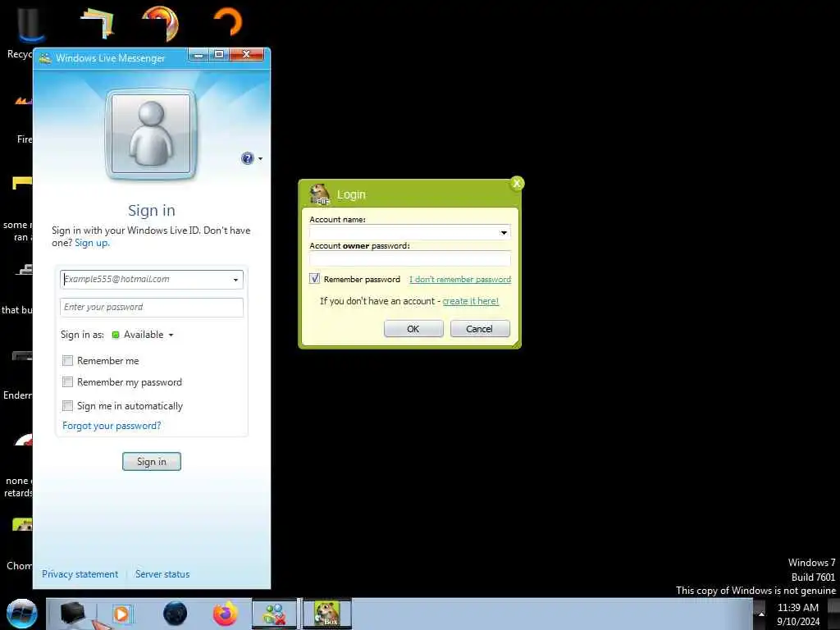Open the orange swirl desktop icon
This screenshot has height=630, width=840.
coord(160,23)
